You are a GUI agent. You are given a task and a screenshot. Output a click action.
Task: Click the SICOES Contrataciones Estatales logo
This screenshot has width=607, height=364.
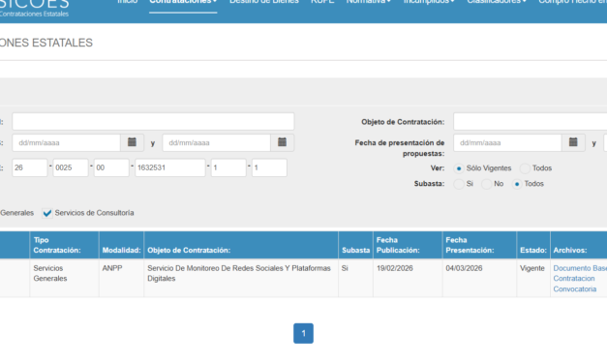pyautogui.click(x=35, y=8)
